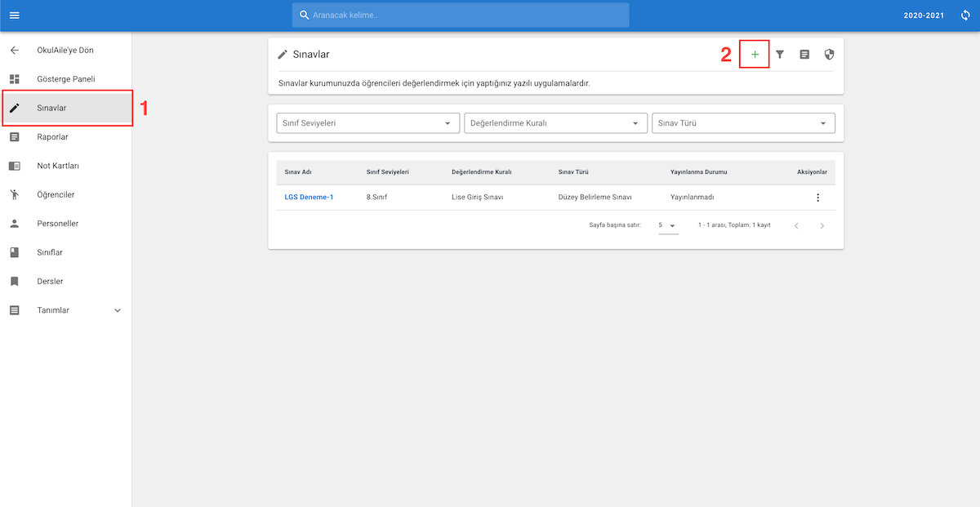
Task: Click the Tanımlar list icon
Action: point(14,310)
